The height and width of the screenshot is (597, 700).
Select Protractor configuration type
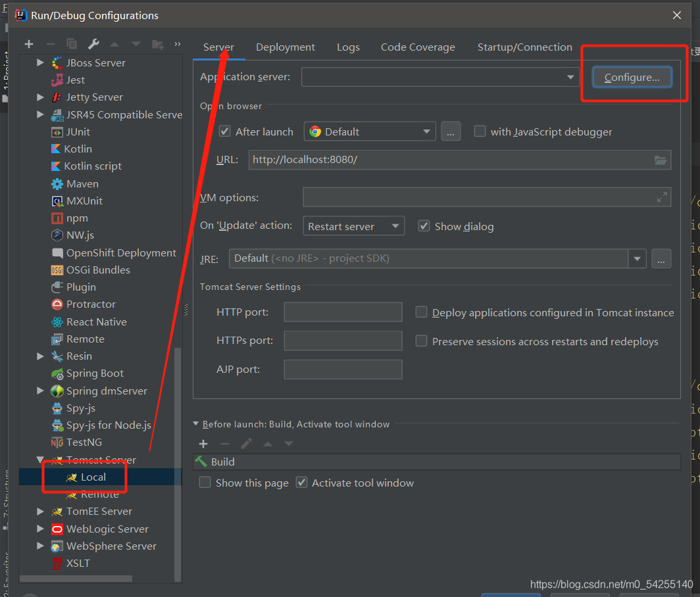point(84,304)
